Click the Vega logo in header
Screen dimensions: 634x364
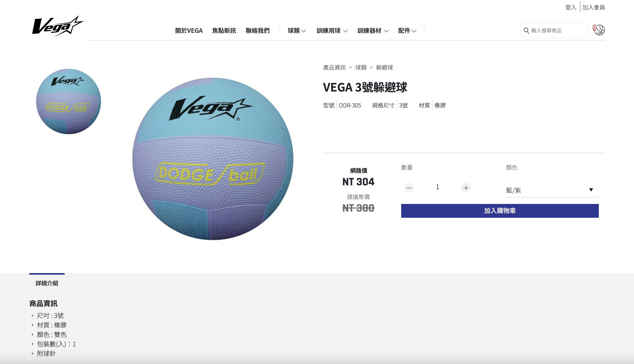(58, 26)
